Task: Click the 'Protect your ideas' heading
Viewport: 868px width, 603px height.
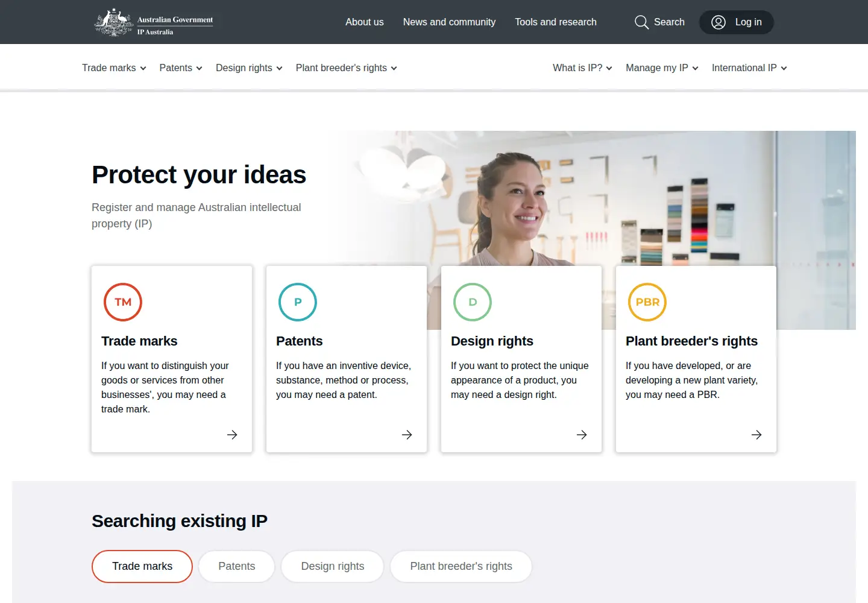Action: click(199, 175)
